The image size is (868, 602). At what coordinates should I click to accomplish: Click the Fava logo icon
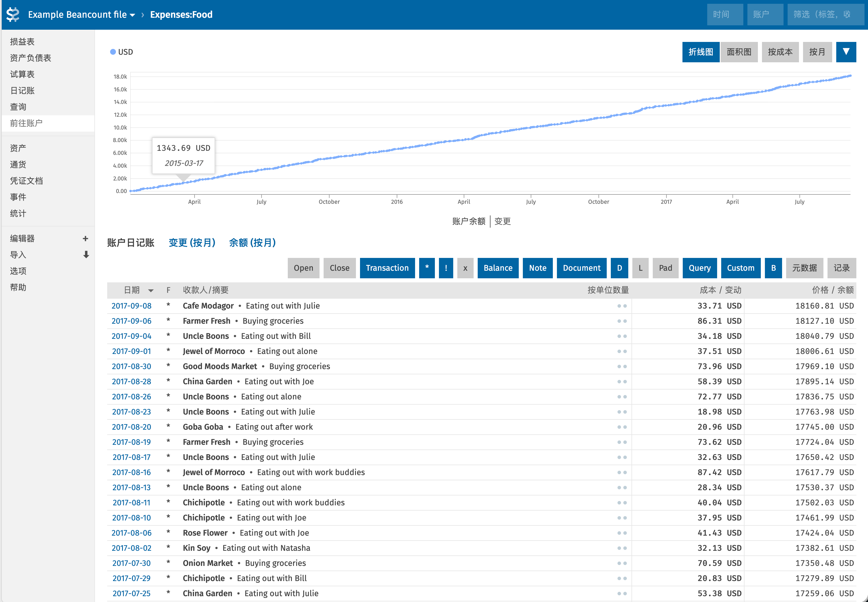tap(13, 14)
